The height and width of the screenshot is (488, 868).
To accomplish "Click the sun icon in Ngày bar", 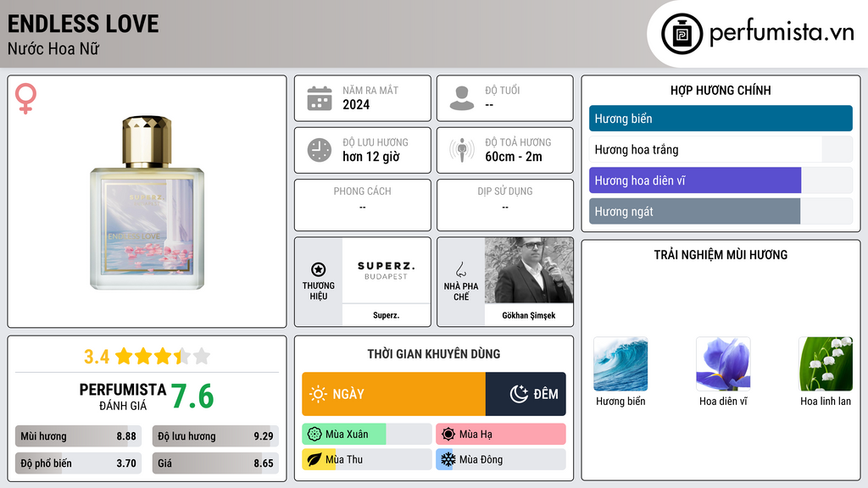I will (319, 394).
